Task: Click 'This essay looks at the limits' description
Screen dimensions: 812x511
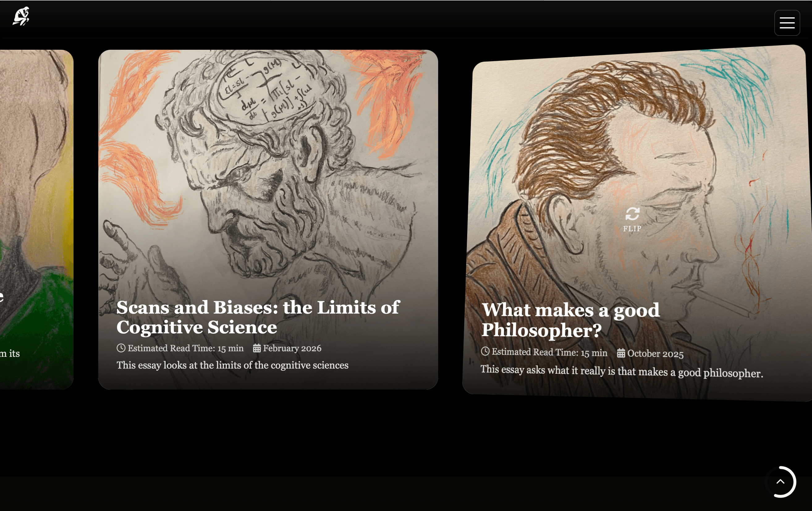Action: pos(232,365)
